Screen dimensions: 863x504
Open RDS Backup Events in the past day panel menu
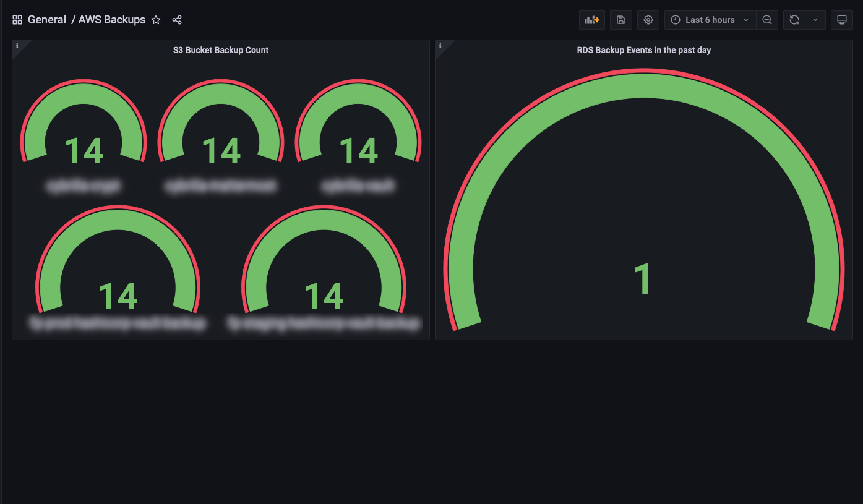(x=644, y=50)
